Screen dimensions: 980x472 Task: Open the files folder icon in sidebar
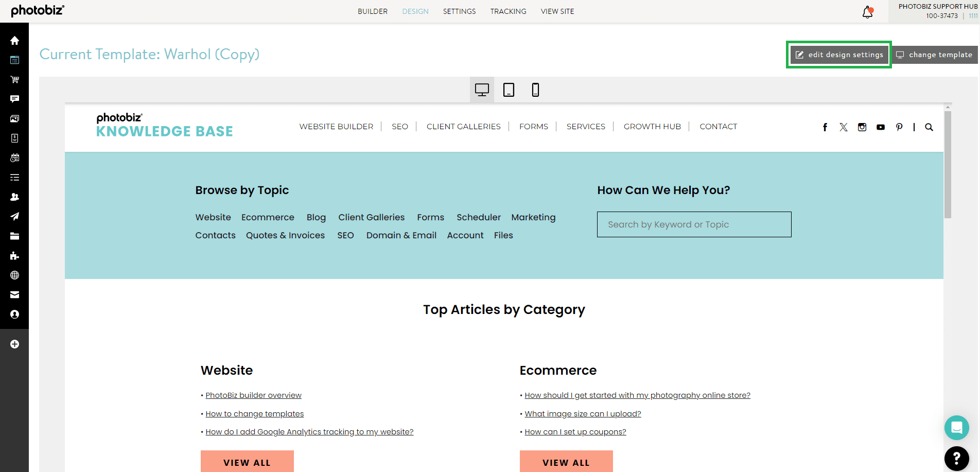[14, 236]
